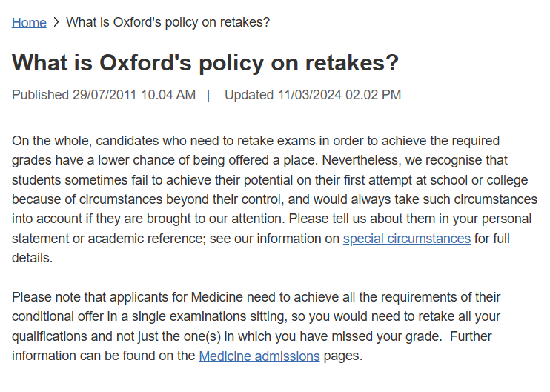The image size is (550, 392).
Task: Click the breadcrumb chevron arrow after Home
Action: (56, 22)
